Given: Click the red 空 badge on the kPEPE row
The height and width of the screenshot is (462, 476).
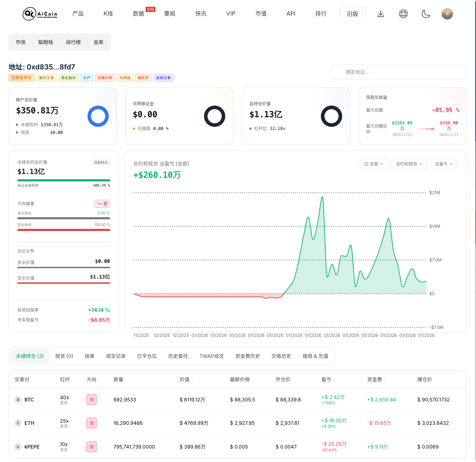Looking at the screenshot, I should click(x=91, y=446).
